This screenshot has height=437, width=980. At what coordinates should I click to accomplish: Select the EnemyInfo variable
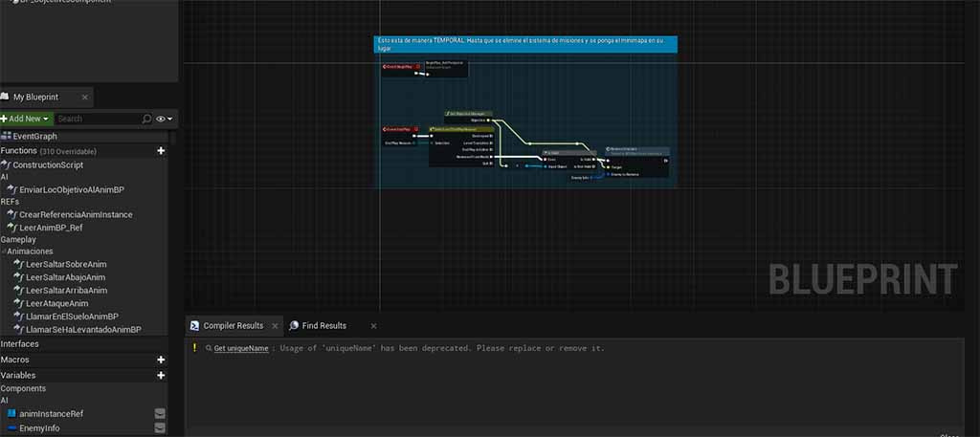39,428
